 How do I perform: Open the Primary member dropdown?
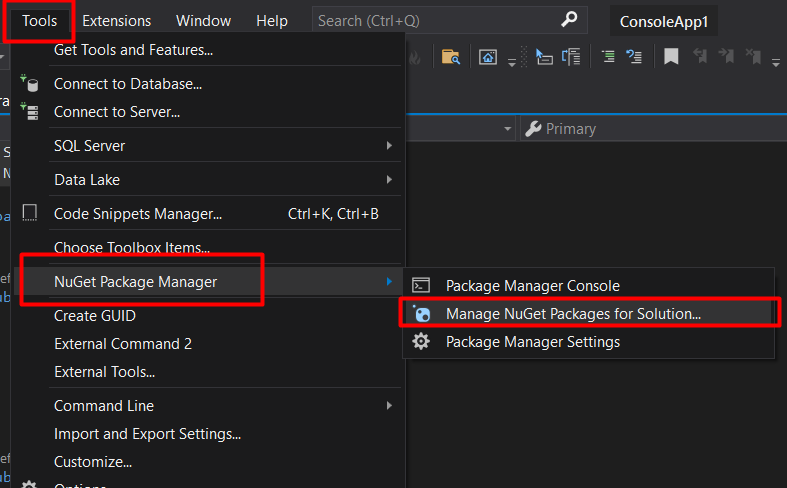pos(653,129)
